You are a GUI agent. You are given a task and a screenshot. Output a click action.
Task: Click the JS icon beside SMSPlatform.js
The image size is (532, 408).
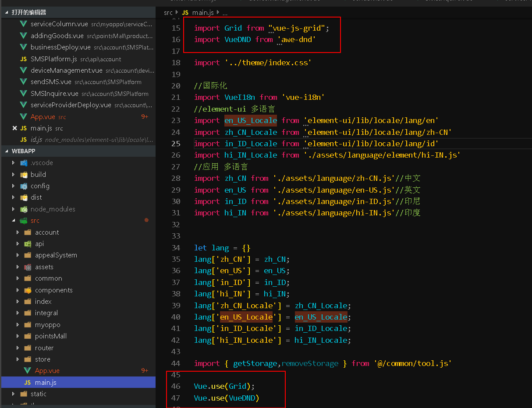(x=24, y=59)
